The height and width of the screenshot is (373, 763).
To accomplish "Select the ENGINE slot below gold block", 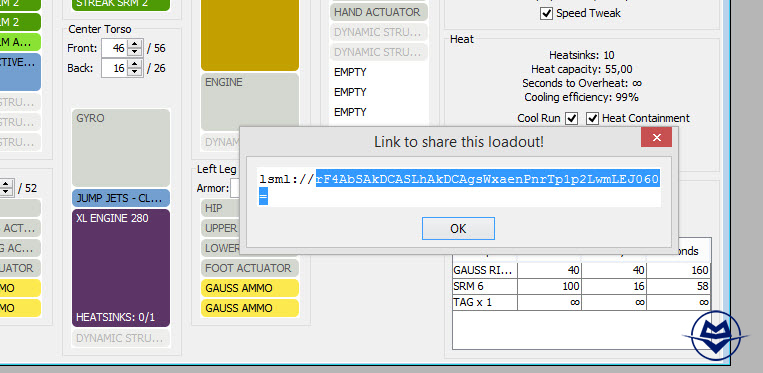I will point(250,102).
